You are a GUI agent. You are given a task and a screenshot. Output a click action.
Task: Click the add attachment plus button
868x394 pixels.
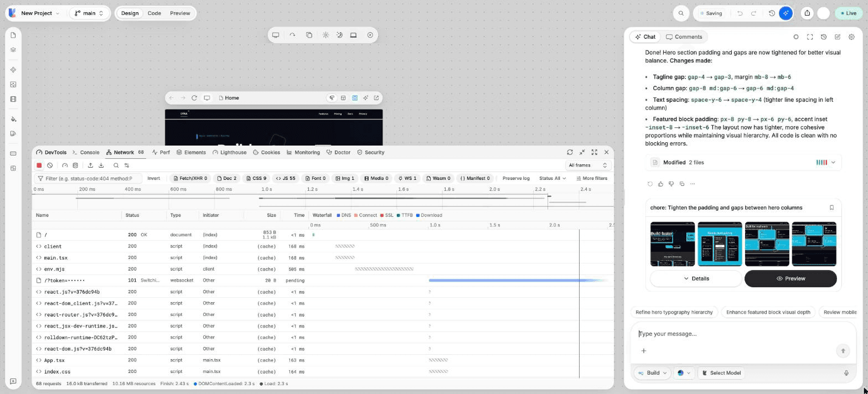[x=644, y=351]
